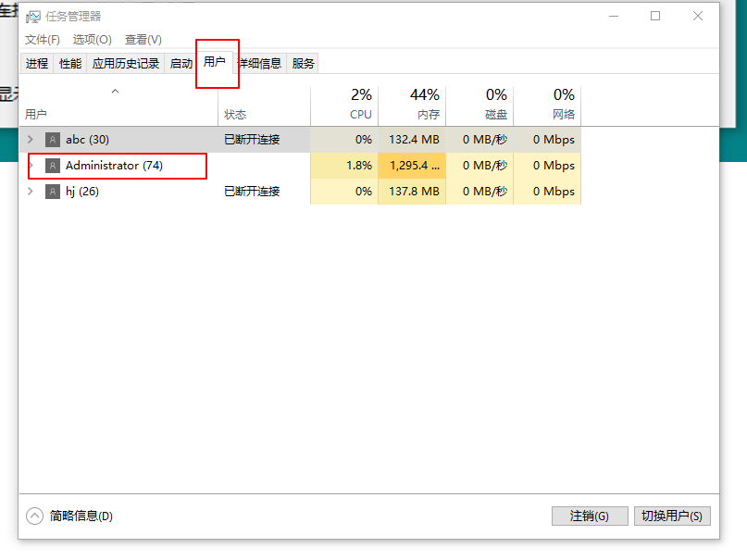Expand the hj (26) user row

point(31,192)
